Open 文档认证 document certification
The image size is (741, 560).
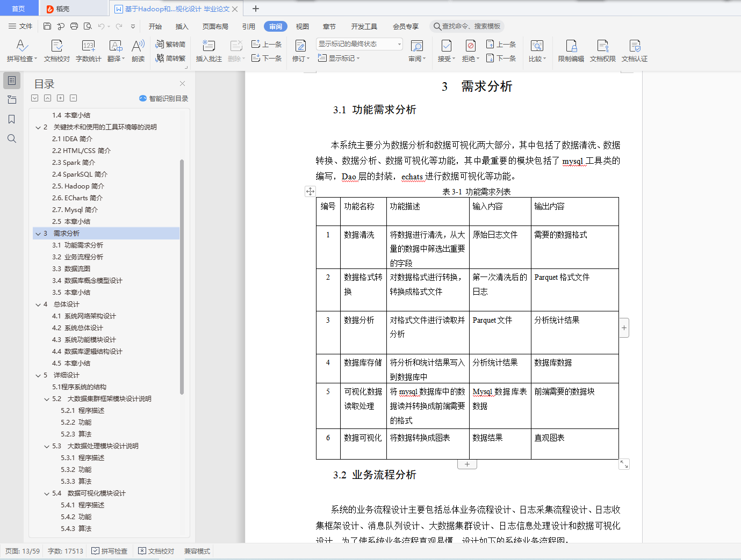coord(635,51)
